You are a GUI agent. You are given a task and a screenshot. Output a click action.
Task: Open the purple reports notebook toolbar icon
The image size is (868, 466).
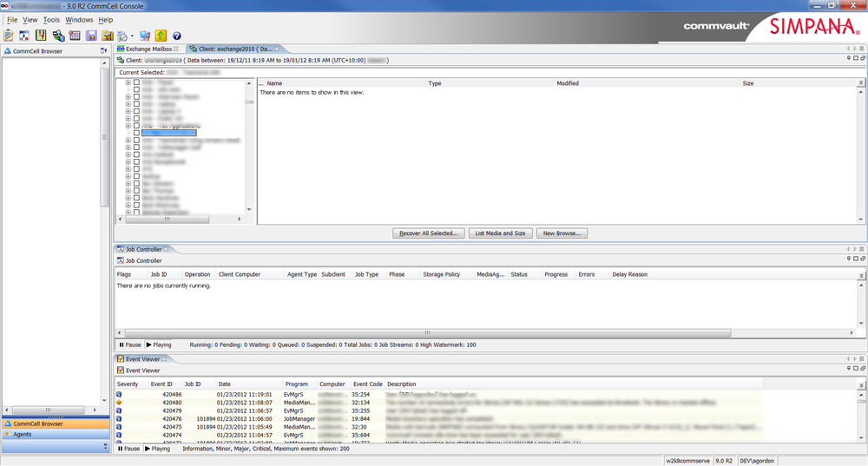pos(91,36)
